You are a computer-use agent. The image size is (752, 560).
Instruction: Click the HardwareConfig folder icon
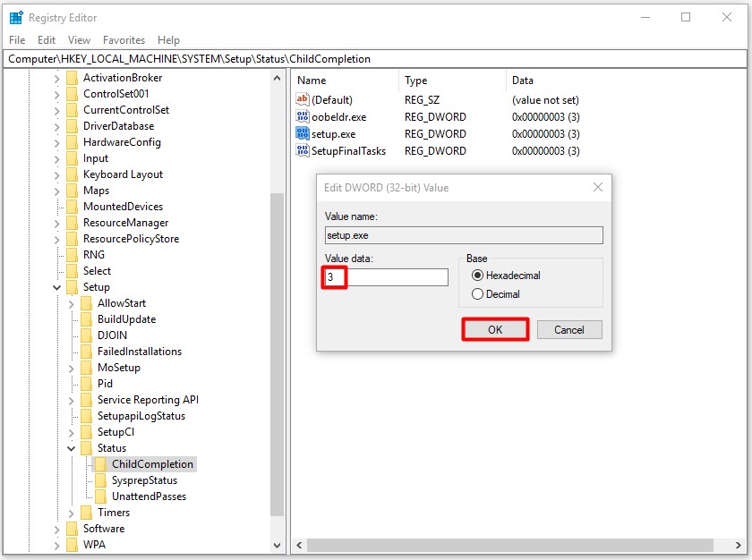click(x=72, y=142)
